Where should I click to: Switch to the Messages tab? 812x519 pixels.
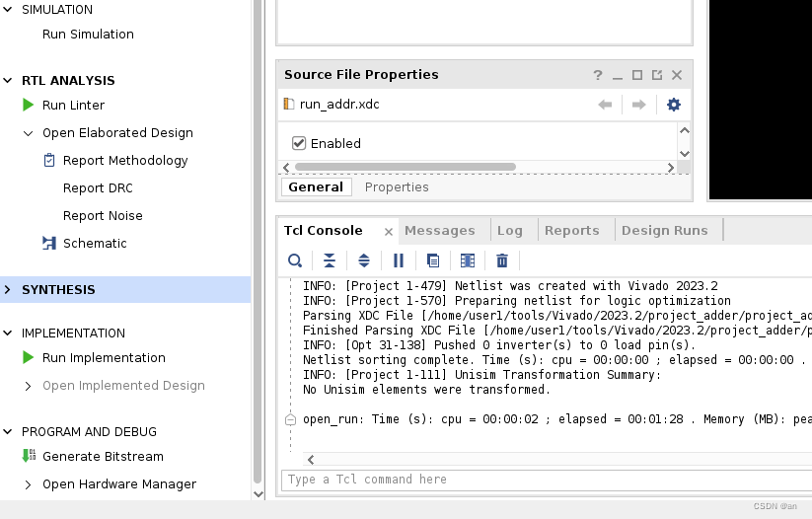tap(440, 231)
